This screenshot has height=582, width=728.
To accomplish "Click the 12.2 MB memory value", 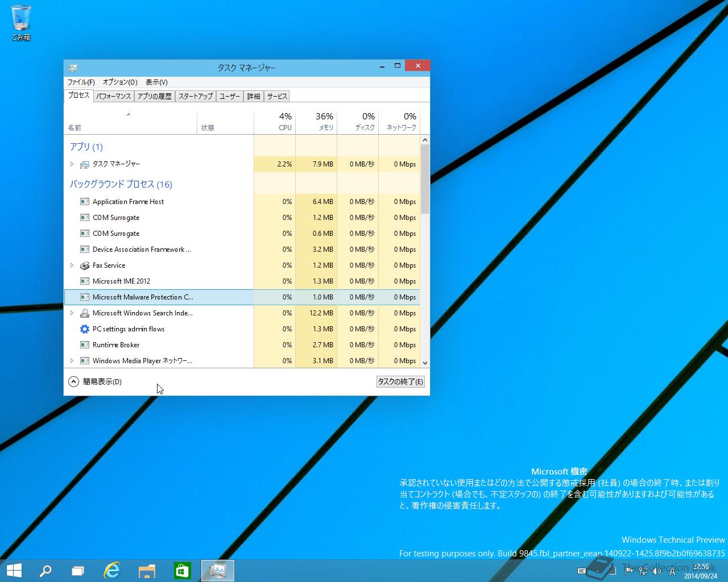I will (321, 313).
